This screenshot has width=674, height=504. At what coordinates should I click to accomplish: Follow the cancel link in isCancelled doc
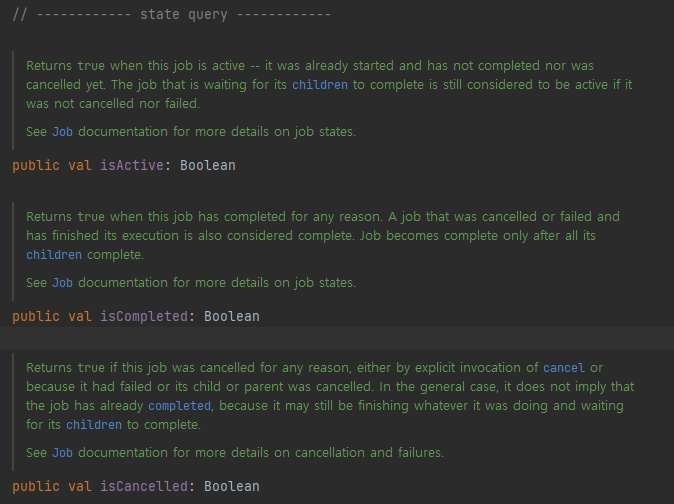564,368
